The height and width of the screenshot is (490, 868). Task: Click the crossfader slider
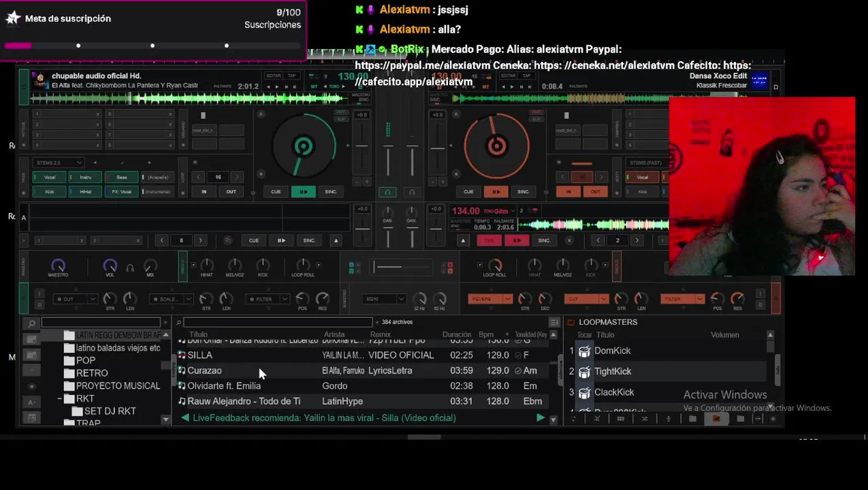coord(402,267)
